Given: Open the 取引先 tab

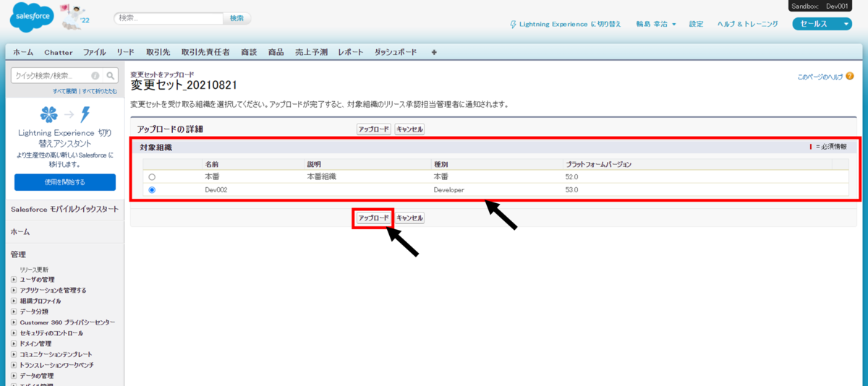Looking at the screenshot, I should [x=158, y=52].
